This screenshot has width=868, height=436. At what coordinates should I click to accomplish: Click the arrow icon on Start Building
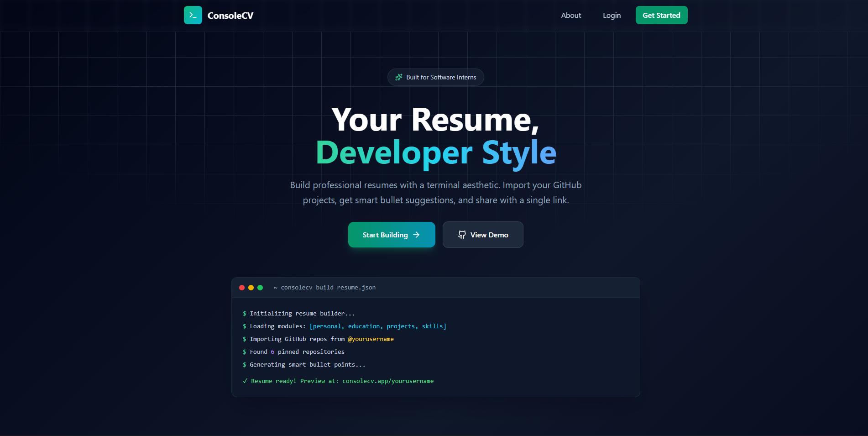416,235
